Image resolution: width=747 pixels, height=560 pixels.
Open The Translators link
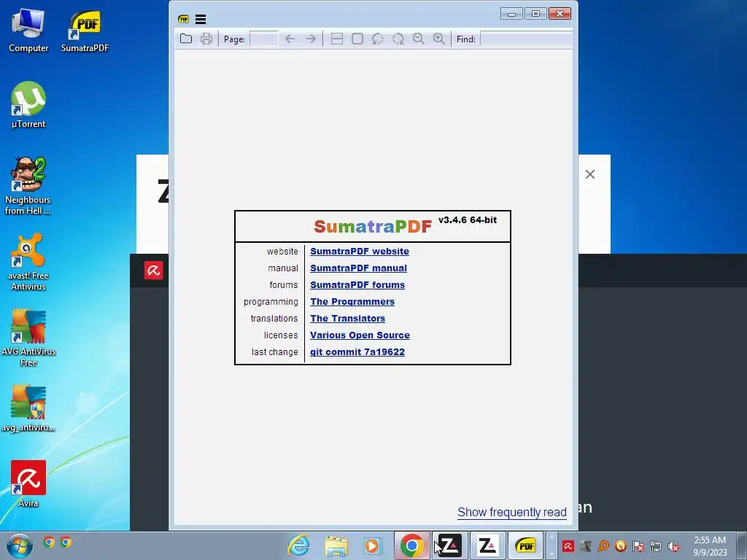(348, 319)
